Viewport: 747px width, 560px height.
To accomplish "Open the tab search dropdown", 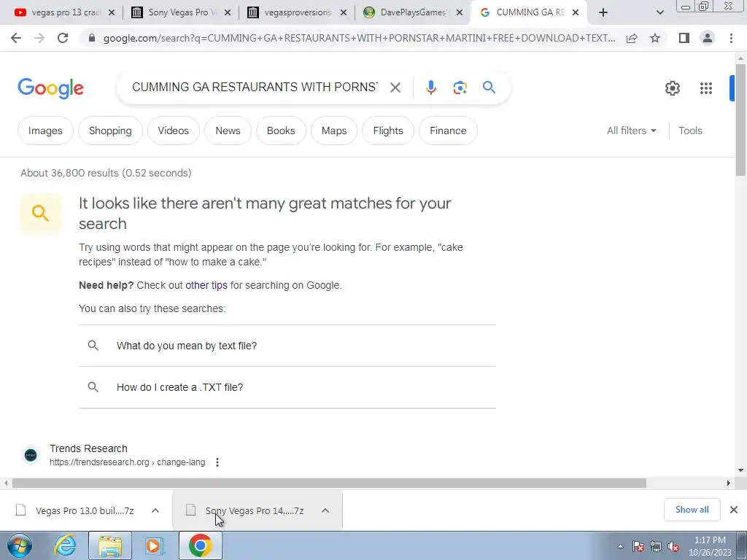I will (x=659, y=12).
